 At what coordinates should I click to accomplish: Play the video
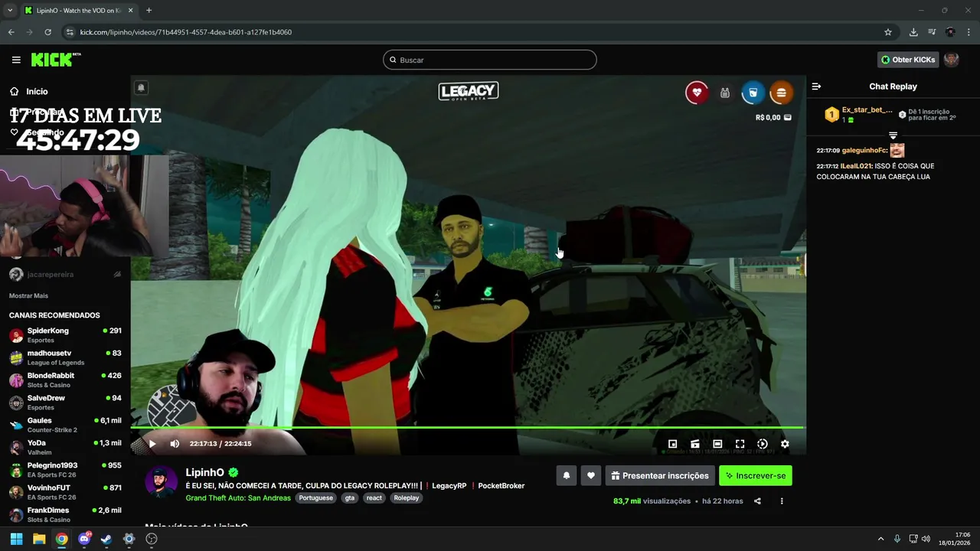pos(152,444)
